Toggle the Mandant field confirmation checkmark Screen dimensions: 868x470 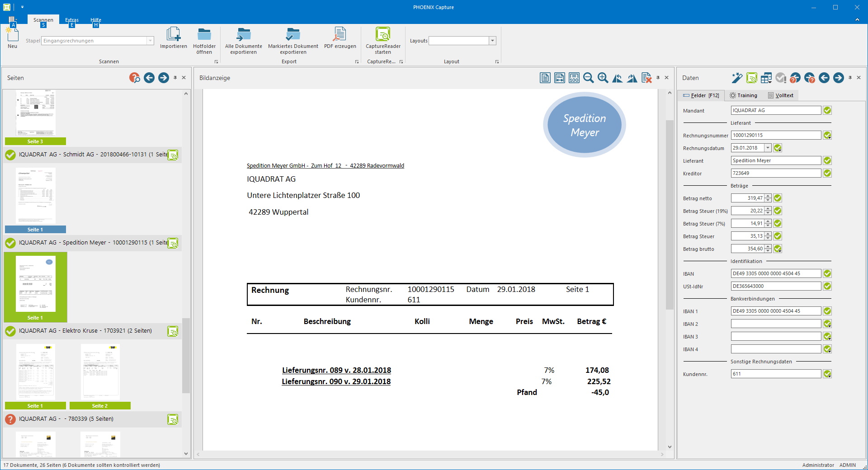pos(827,110)
